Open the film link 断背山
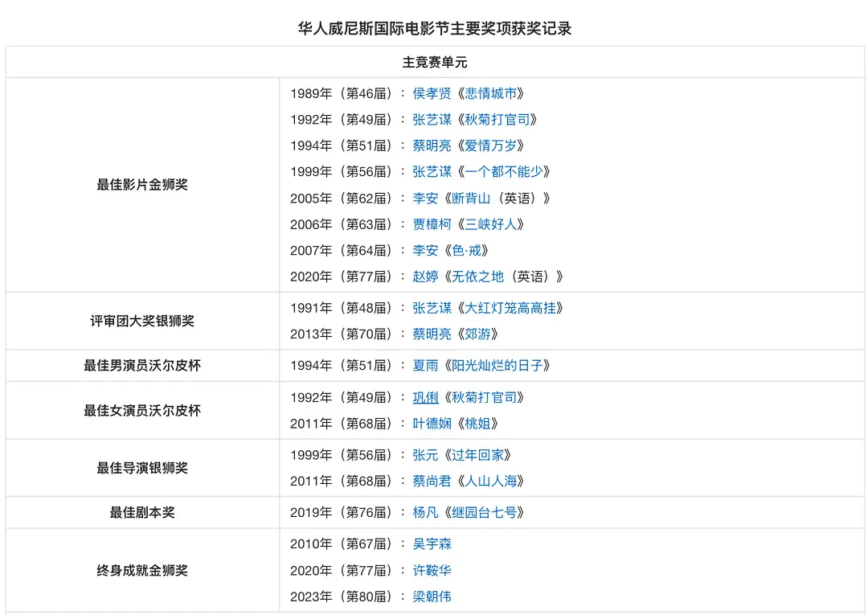868x615 pixels. (471, 199)
